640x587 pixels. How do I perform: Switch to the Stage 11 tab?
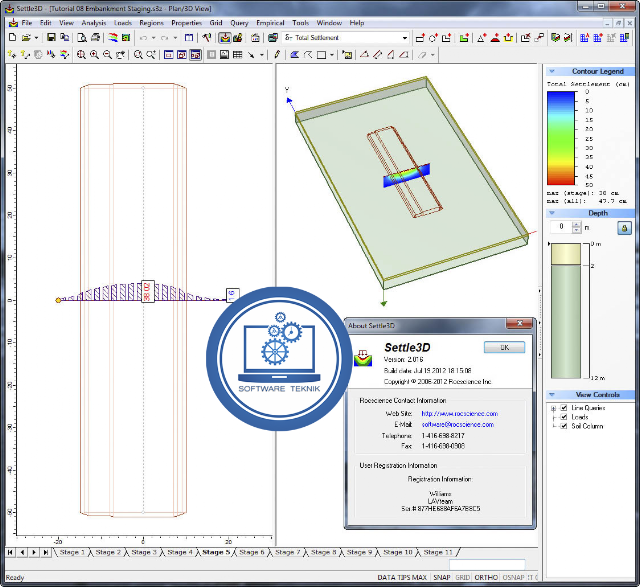tap(438, 552)
